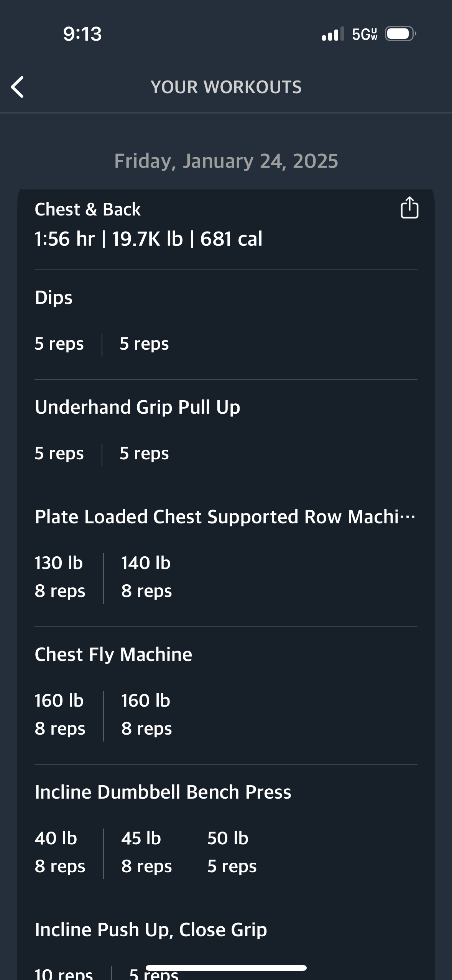Image resolution: width=452 pixels, height=980 pixels.
Task: Tap the home indicator bar
Action: [226, 968]
